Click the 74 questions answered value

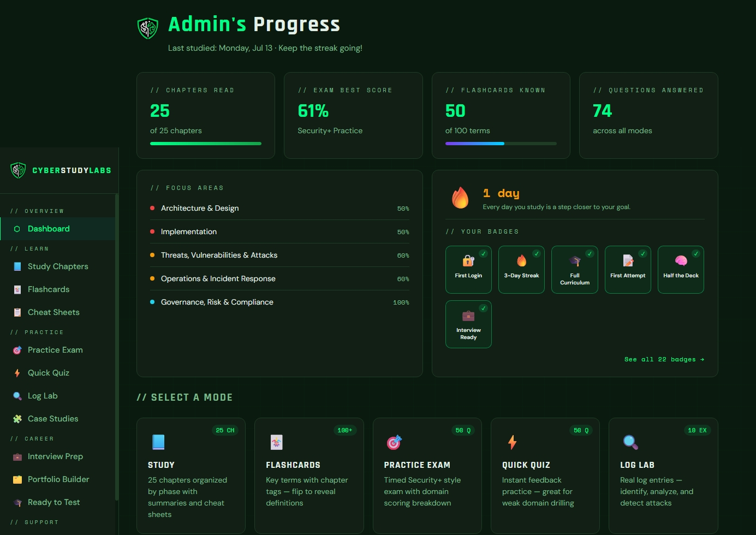point(603,111)
